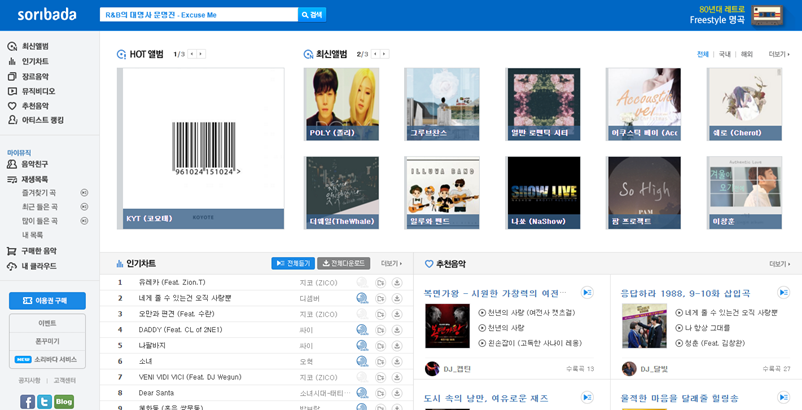Select the 전체 album filter tab

coord(703,54)
